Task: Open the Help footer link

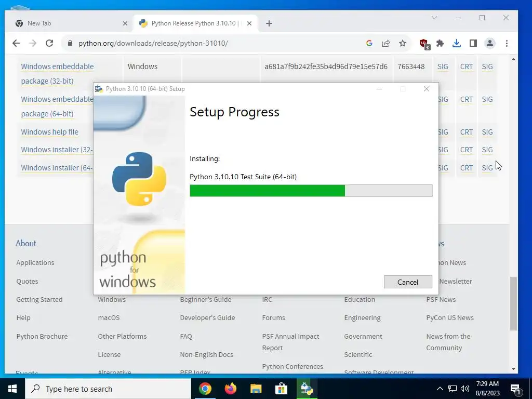Action: pyautogui.click(x=23, y=318)
